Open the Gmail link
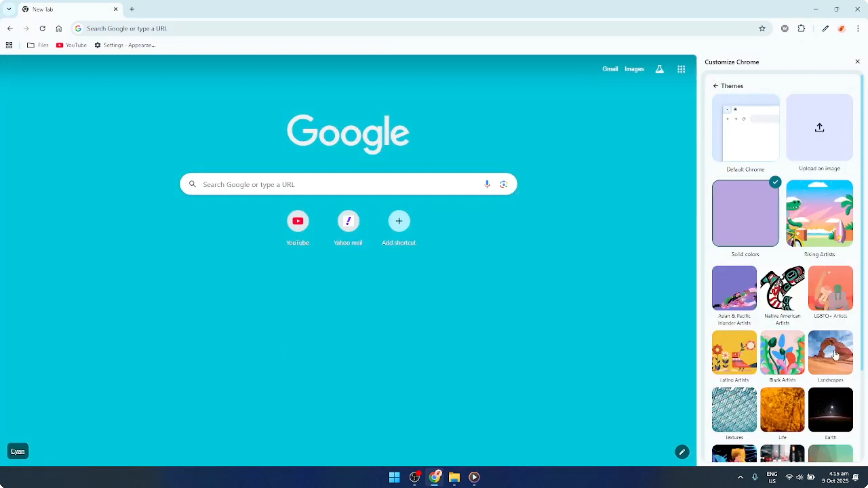 [x=610, y=69]
